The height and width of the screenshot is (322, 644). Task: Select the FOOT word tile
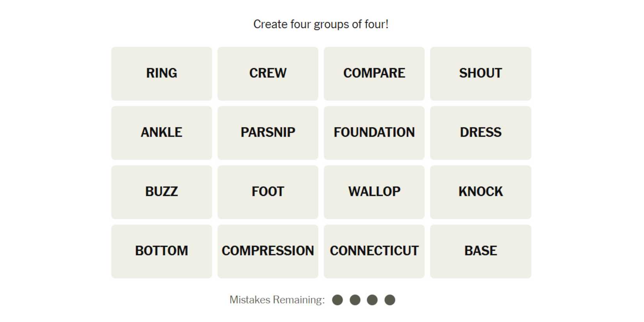coord(268,192)
